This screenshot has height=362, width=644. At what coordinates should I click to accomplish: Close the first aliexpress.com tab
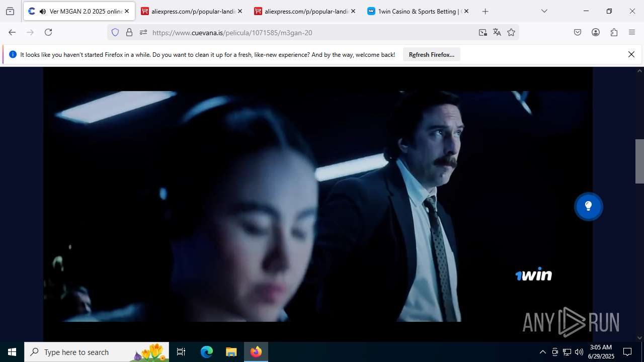[240, 11]
